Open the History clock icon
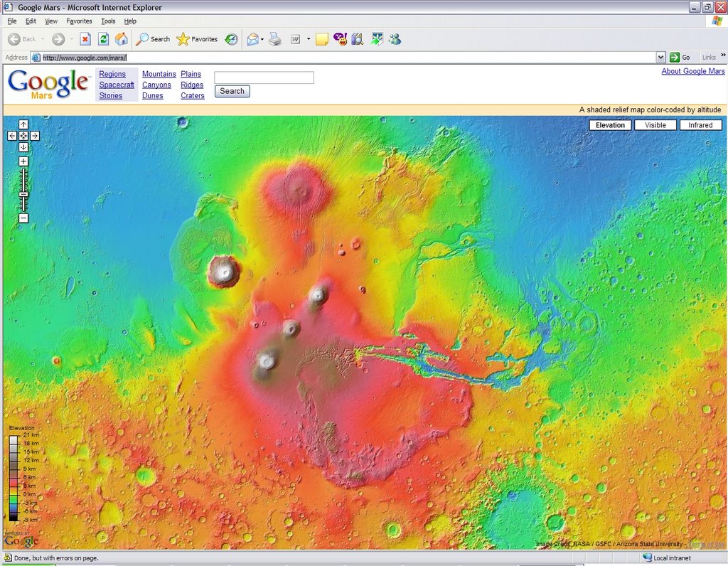This screenshot has width=728, height=566. click(x=231, y=40)
